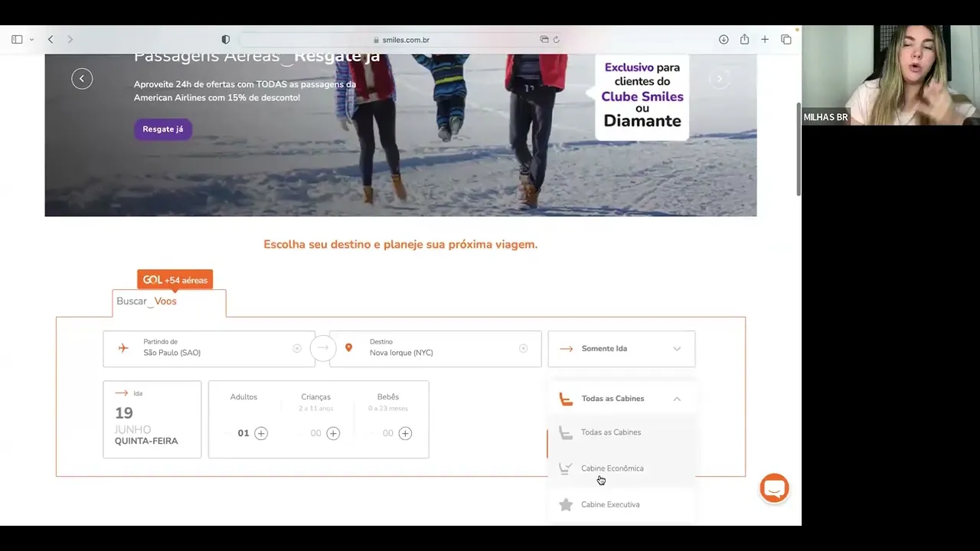This screenshot has width=980, height=551.
Task: Click the smiles.com.br address bar
Action: [x=401, y=40]
